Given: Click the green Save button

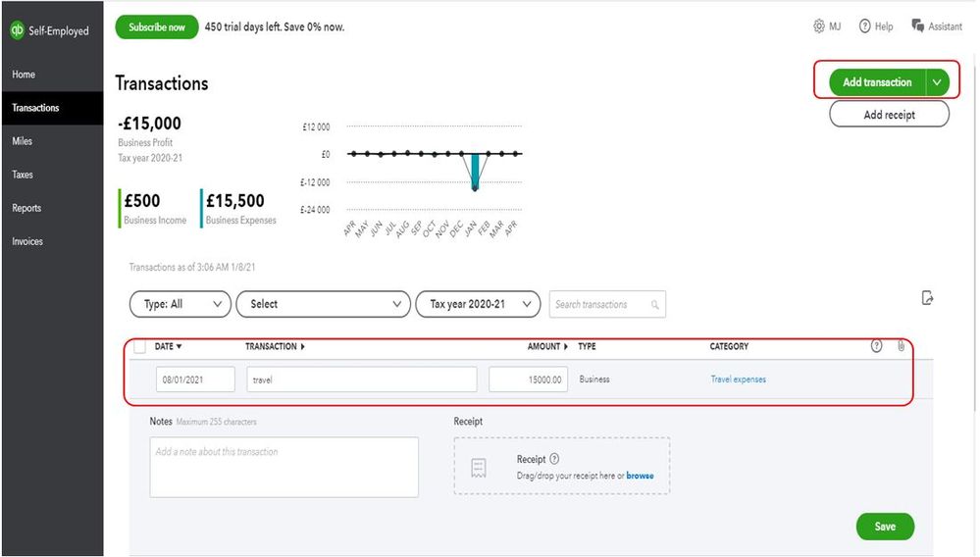Looking at the screenshot, I should click(885, 527).
